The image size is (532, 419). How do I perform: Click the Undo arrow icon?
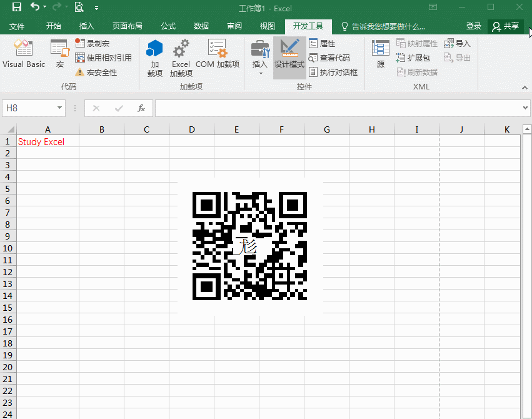tap(35, 6)
